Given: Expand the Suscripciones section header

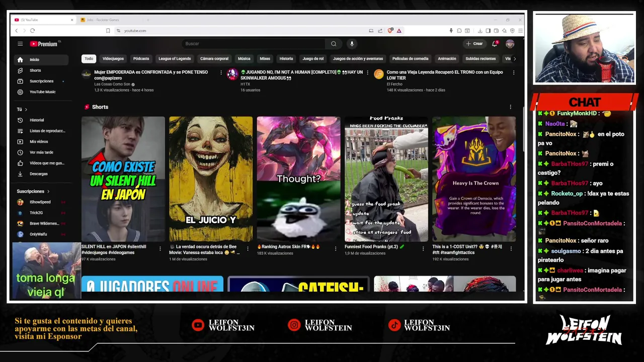Looking at the screenshot, I should [33, 191].
